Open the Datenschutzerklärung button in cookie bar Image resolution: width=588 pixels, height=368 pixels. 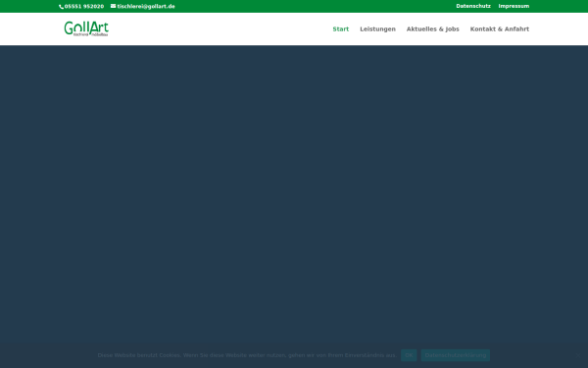tap(456, 355)
